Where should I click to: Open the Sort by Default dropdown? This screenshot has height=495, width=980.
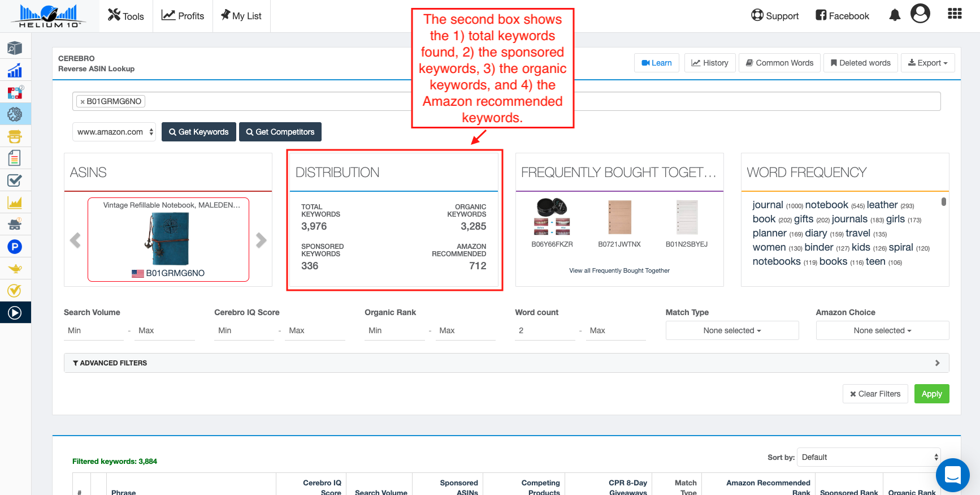tap(869, 457)
